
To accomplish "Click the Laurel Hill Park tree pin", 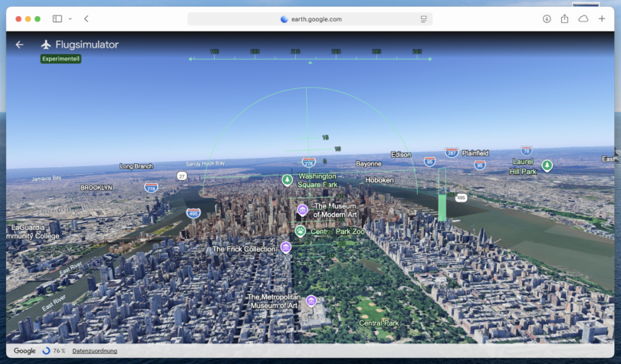I will click(x=547, y=166).
